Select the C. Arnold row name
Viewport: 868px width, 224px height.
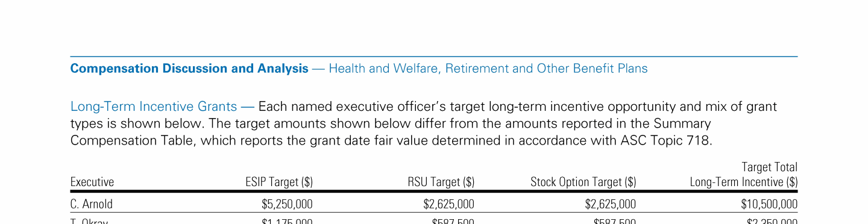pos(92,204)
